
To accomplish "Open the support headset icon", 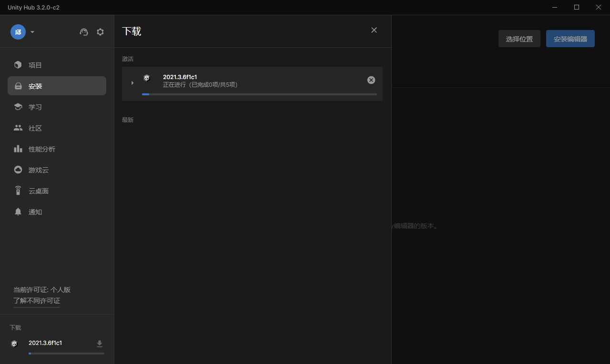I will 84,32.
